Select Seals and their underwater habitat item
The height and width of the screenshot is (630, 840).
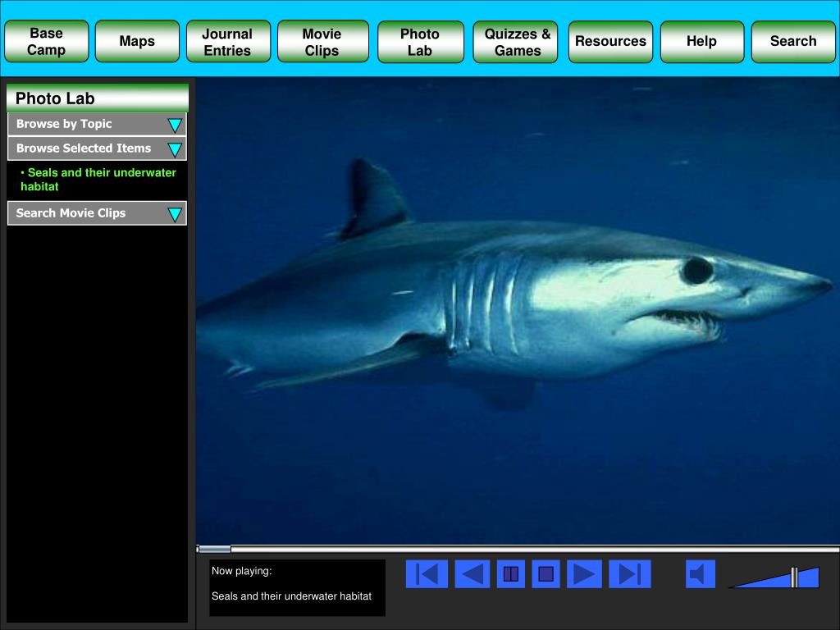98,180
